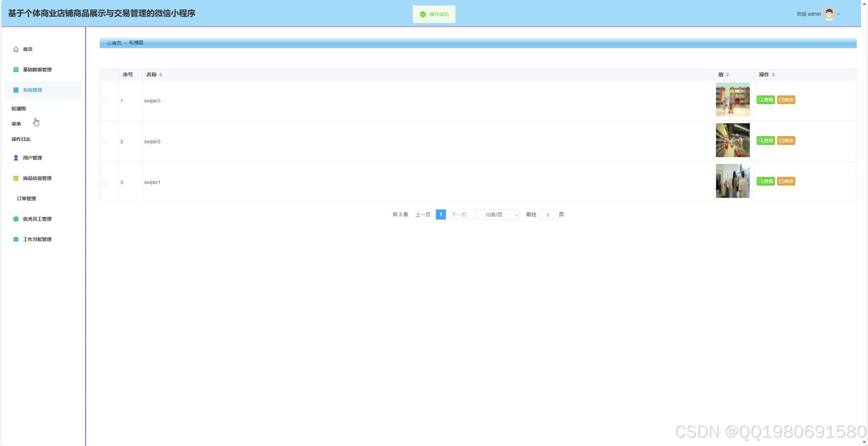This screenshot has height=446, width=868.
Task: Check the select-all header checkbox
Action: 106,75
